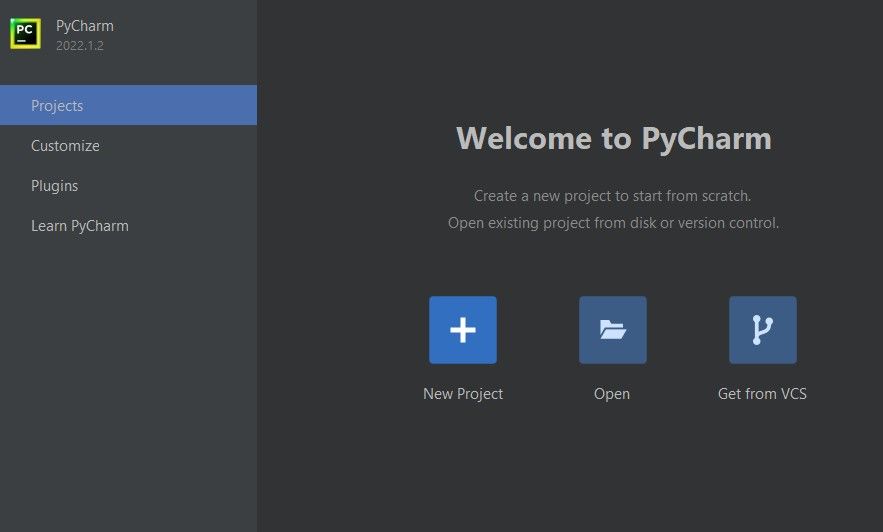Click the sidebar and welcome panel divider
This screenshot has height=532, width=883.
[257, 300]
